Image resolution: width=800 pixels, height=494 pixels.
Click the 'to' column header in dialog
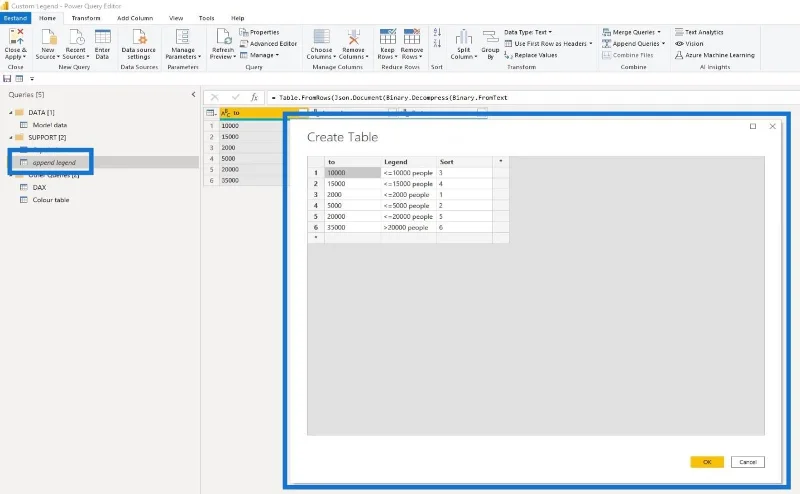pos(353,162)
